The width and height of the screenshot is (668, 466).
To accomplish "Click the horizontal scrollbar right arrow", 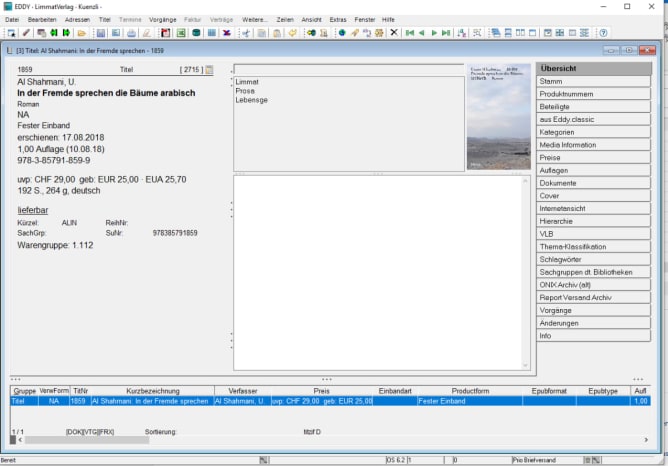I will point(646,440).
